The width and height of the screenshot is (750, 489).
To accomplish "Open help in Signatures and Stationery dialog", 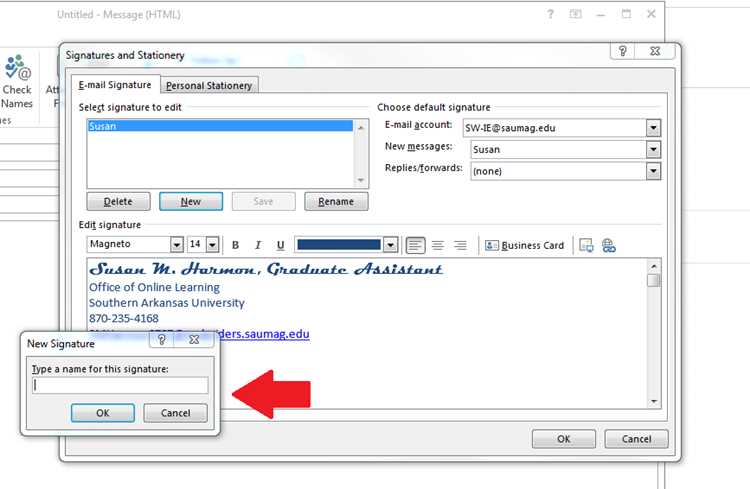I will [x=622, y=51].
